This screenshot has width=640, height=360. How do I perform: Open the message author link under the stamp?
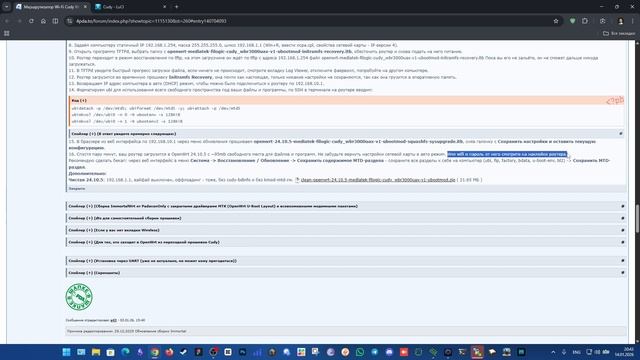click(113, 320)
